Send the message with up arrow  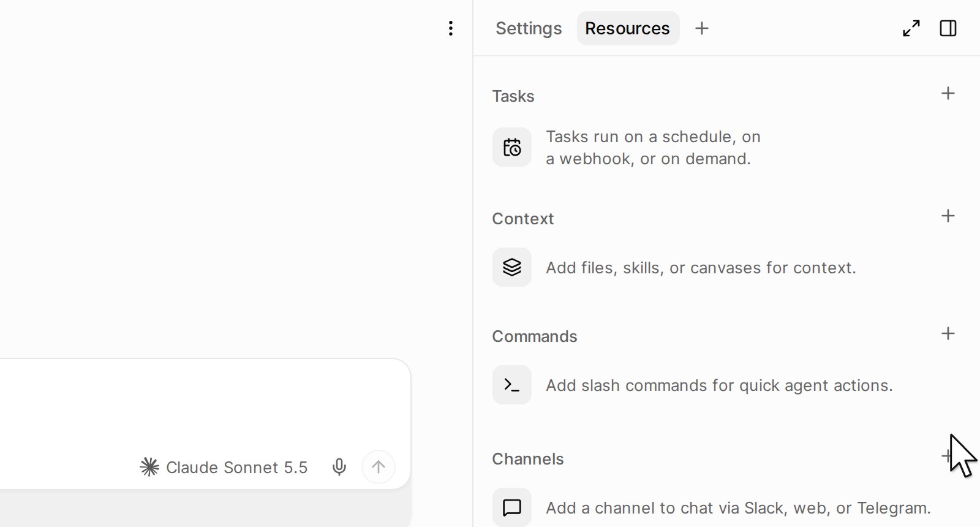[x=379, y=467]
